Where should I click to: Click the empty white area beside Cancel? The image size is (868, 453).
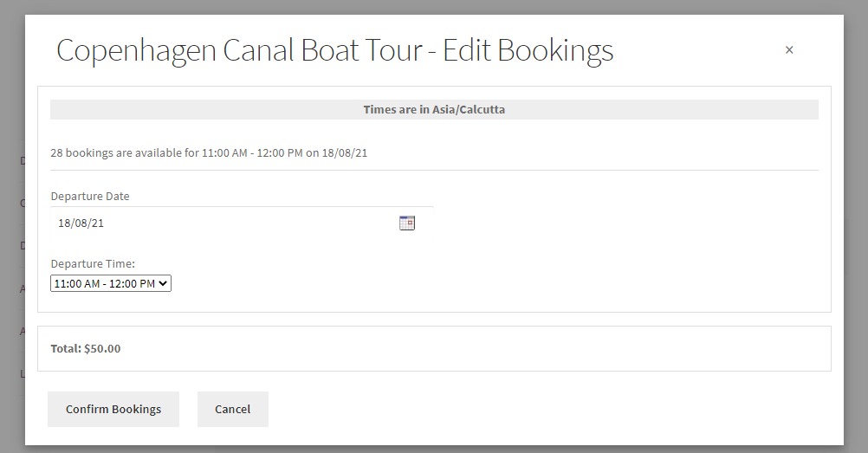pos(520,409)
